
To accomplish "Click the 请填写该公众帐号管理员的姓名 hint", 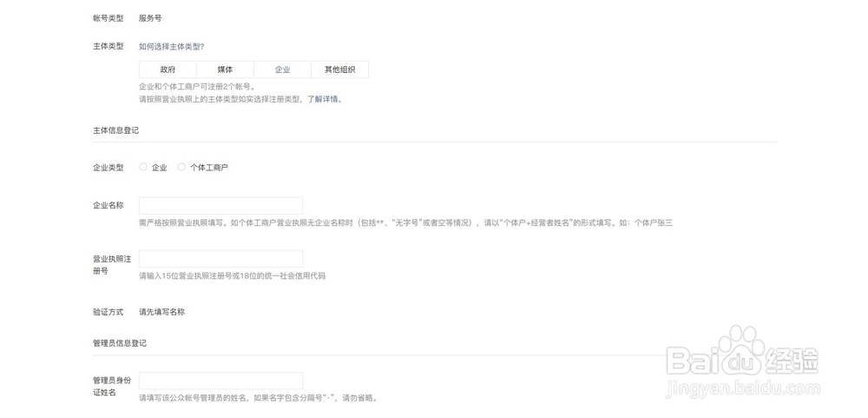I will pos(258,397).
